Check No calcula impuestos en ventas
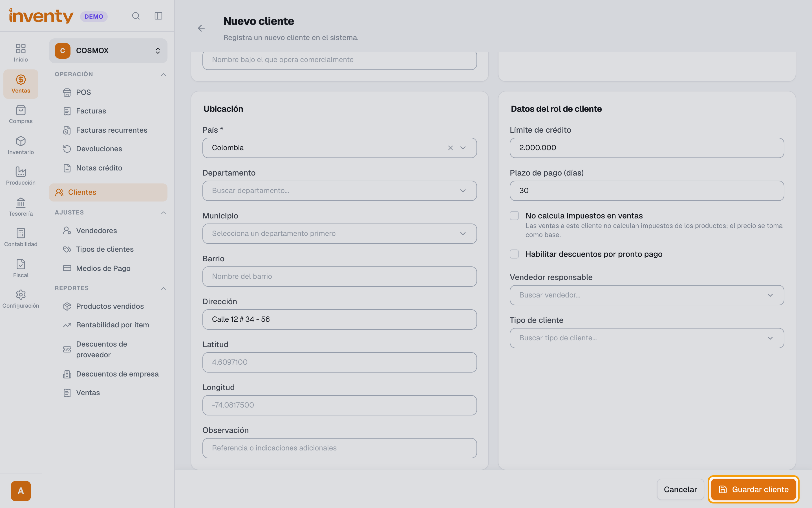Viewport: 812px width, 508px height. pos(514,216)
